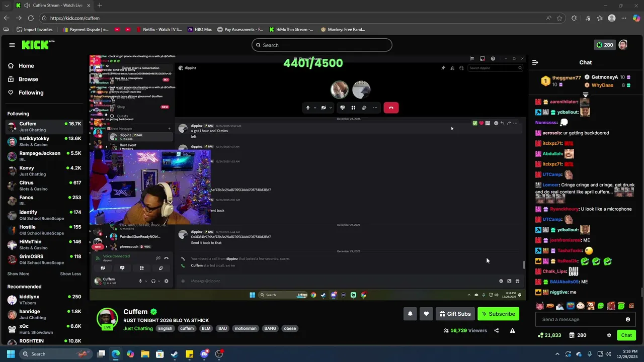Click Just Chatting category link
644x362 pixels.
pyautogui.click(x=138, y=328)
